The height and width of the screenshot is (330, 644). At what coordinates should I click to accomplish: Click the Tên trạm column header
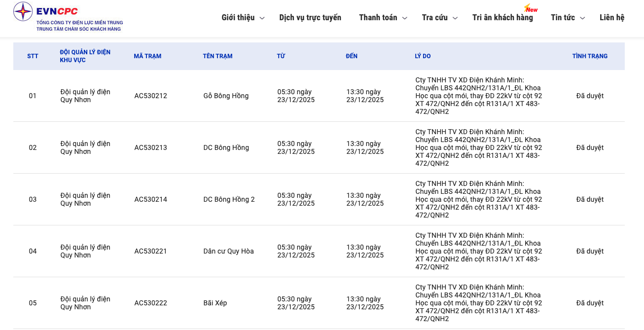coord(217,56)
